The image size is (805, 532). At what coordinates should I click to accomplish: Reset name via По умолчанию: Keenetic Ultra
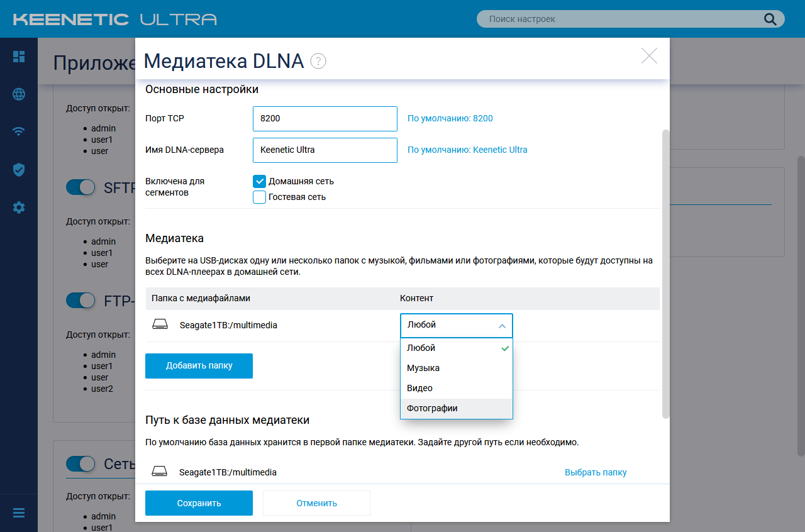[x=467, y=150]
